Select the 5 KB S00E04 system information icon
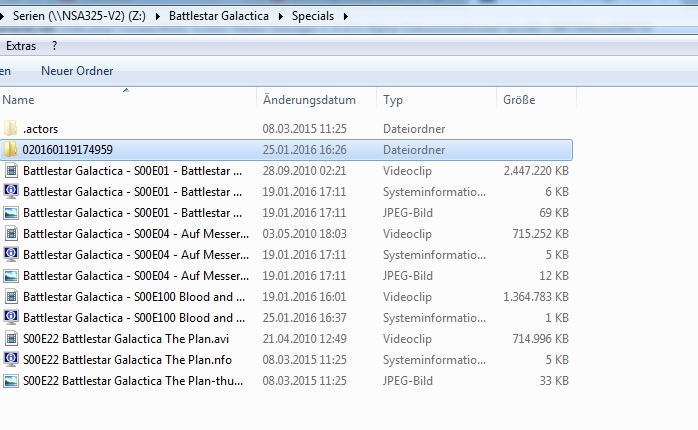Viewport: 698px width, 430px height. pos(11,255)
